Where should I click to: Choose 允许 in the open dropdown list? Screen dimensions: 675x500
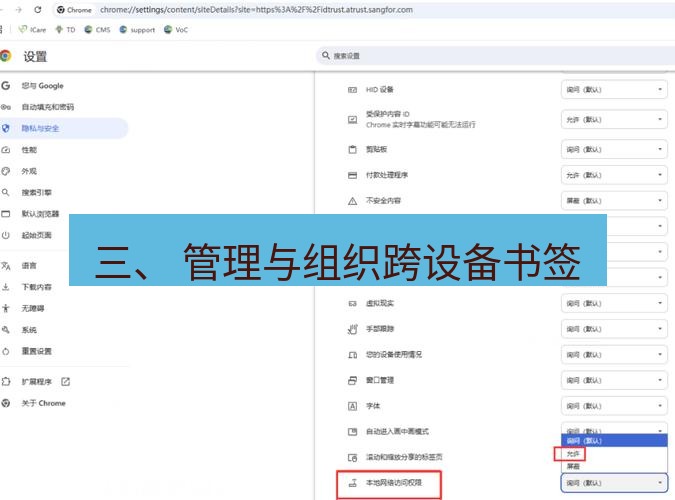pos(614,454)
